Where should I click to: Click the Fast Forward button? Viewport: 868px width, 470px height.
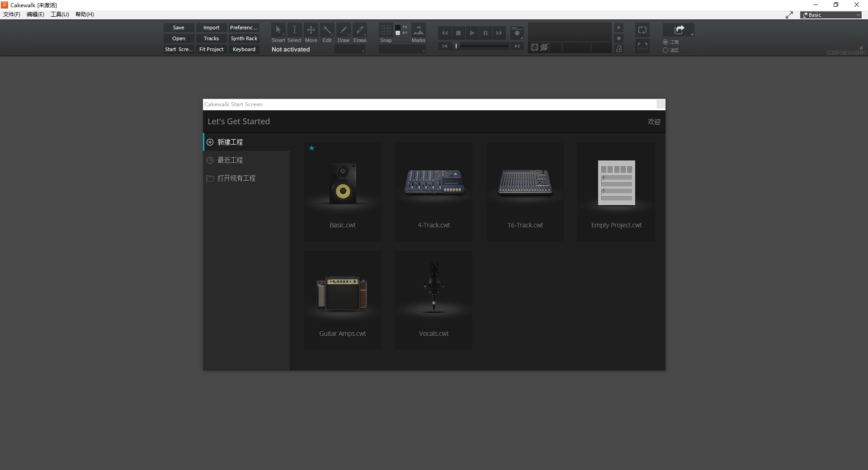[x=499, y=33]
